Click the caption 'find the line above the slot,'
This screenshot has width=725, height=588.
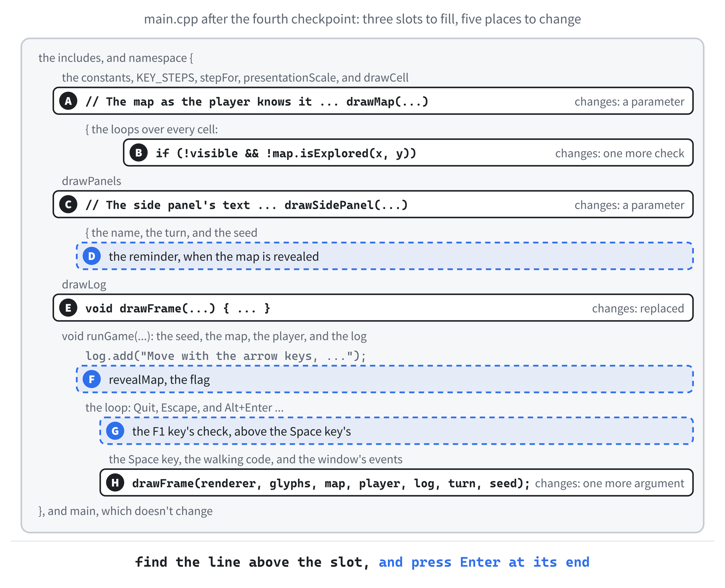click(252, 562)
